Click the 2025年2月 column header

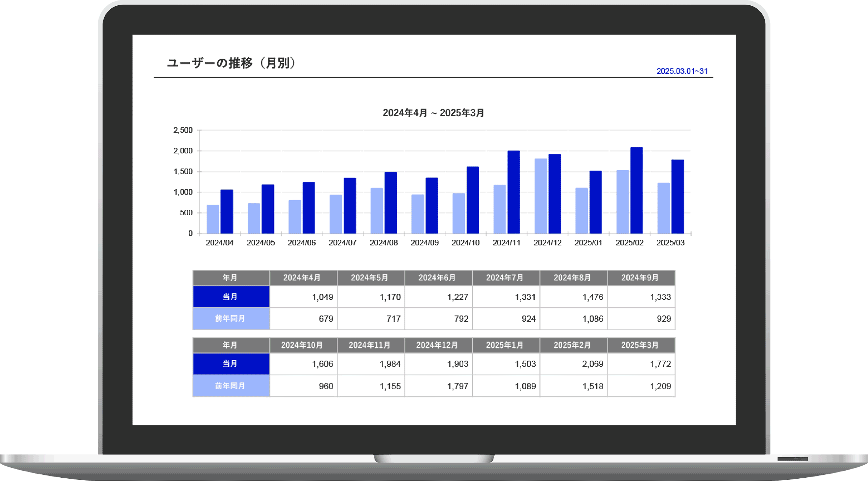tap(574, 345)
